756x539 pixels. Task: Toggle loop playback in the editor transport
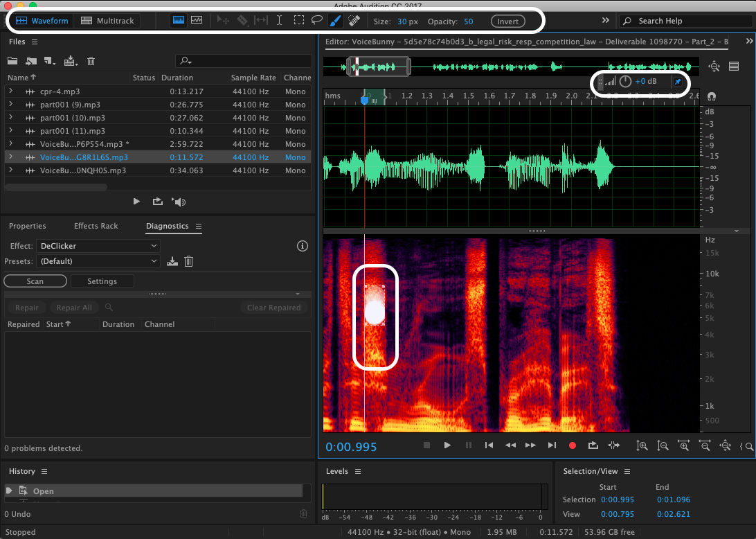(593, 445)
